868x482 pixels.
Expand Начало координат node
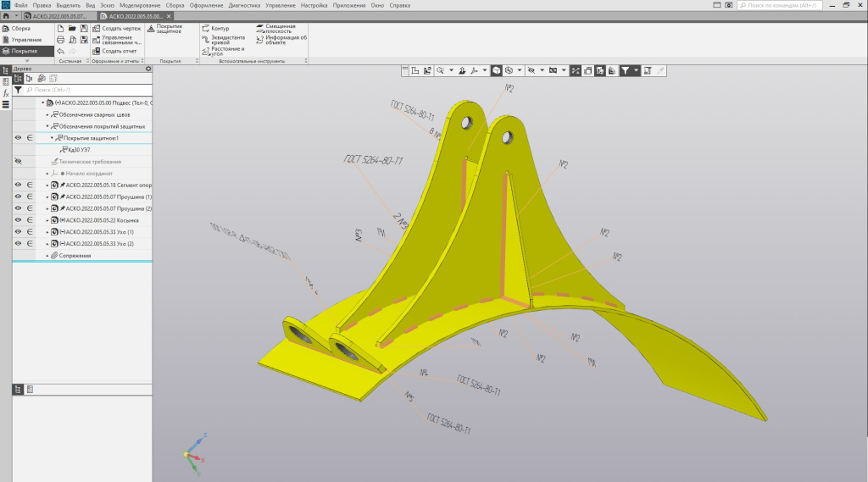click(x=47, y=173)
